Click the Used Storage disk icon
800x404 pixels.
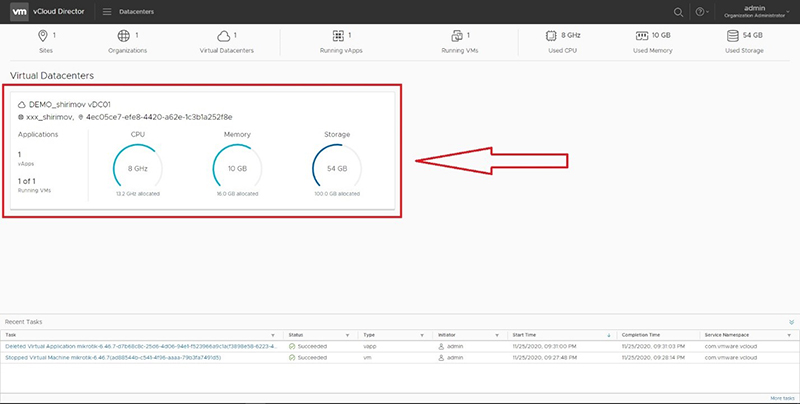(x=733, y=36)
